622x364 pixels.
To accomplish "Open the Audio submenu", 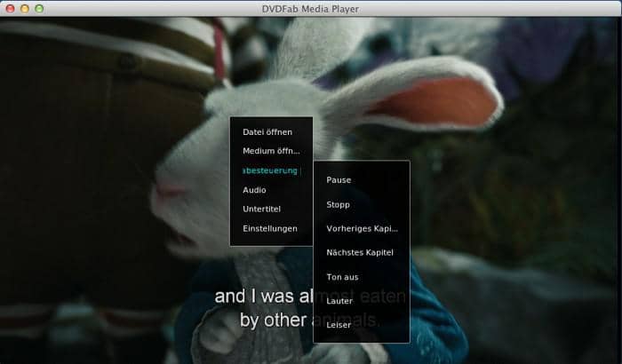I will 255,190.
